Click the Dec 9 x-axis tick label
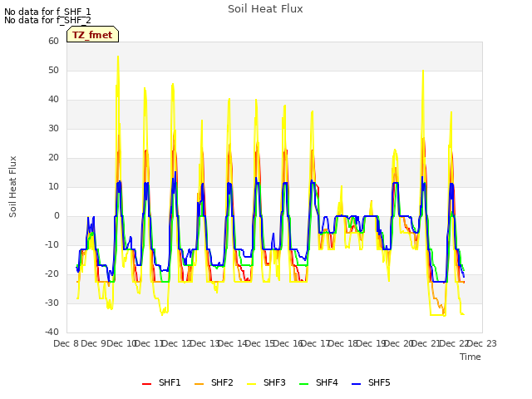Viewport: 532px width, 399px height. (94, 343)
